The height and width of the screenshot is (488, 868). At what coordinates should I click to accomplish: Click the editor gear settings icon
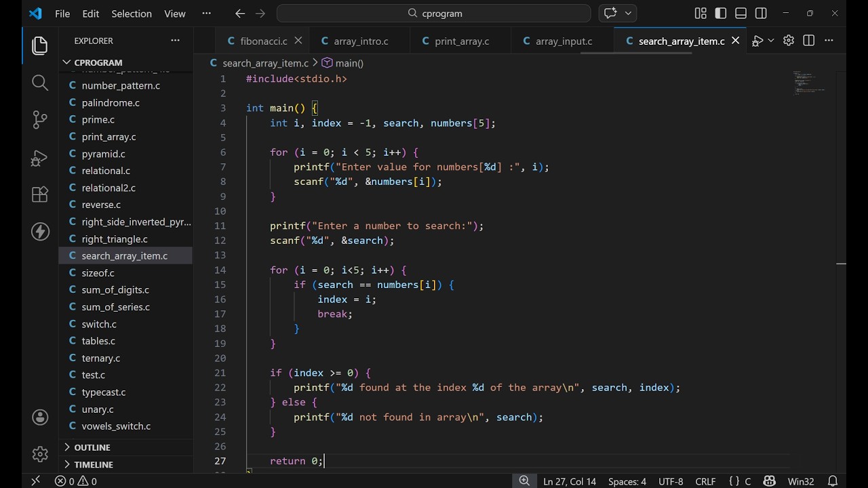pyautogui.click(x=789, y=41)
